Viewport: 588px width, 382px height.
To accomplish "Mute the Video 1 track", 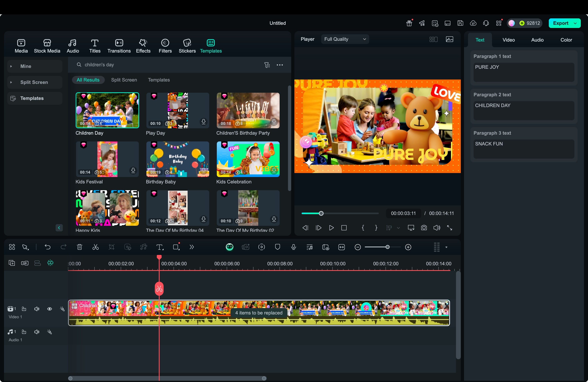I will pyautogui.click(x=37, y=309).
